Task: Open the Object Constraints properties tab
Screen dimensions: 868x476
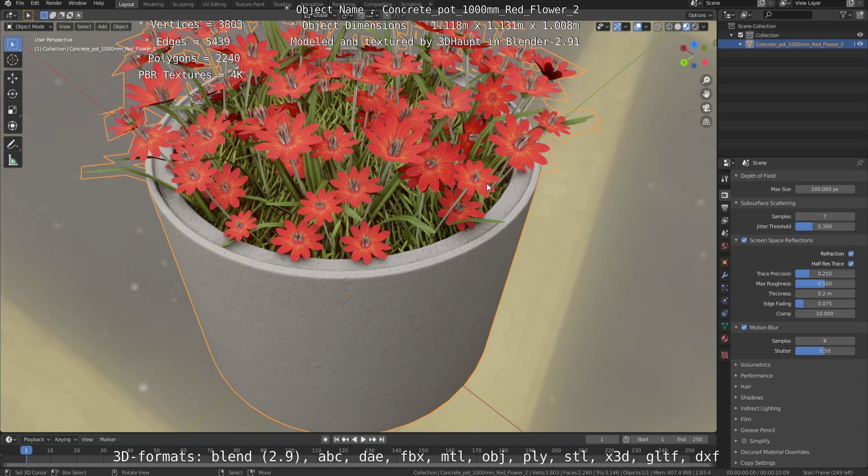Action: click(x=724, y=314)
